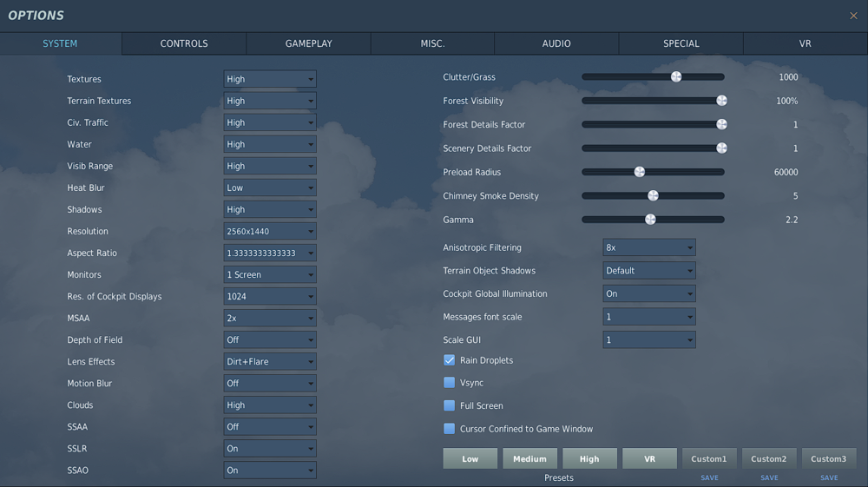Open the Monitors dropdown
Viewport: 868px width, 487px height.
(270, 274)
